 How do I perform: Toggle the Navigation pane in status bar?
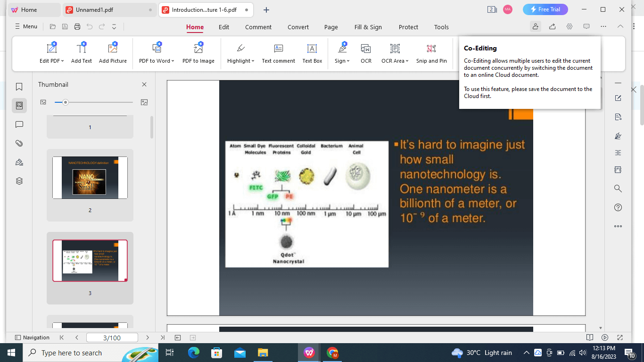tap(32, 337)
